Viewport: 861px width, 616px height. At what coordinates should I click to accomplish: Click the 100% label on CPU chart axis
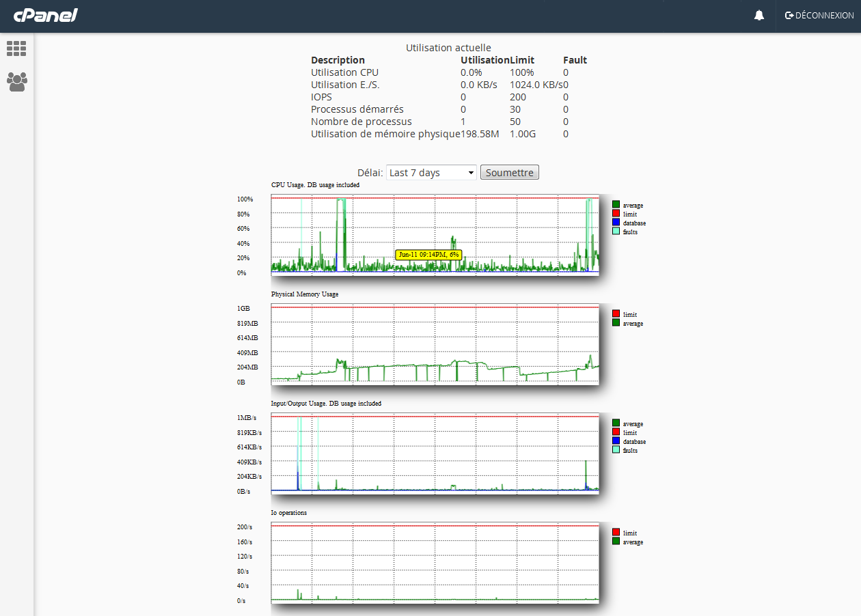pos(245,199)
